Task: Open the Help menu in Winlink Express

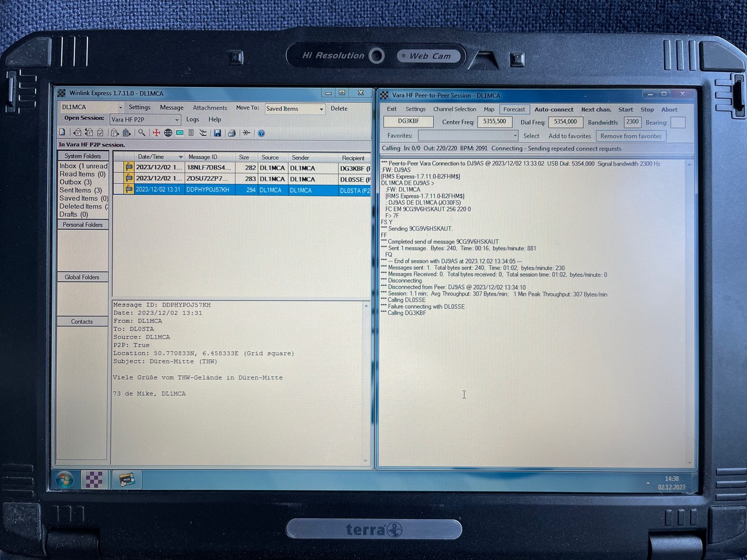Action: (x=215, y=120)
